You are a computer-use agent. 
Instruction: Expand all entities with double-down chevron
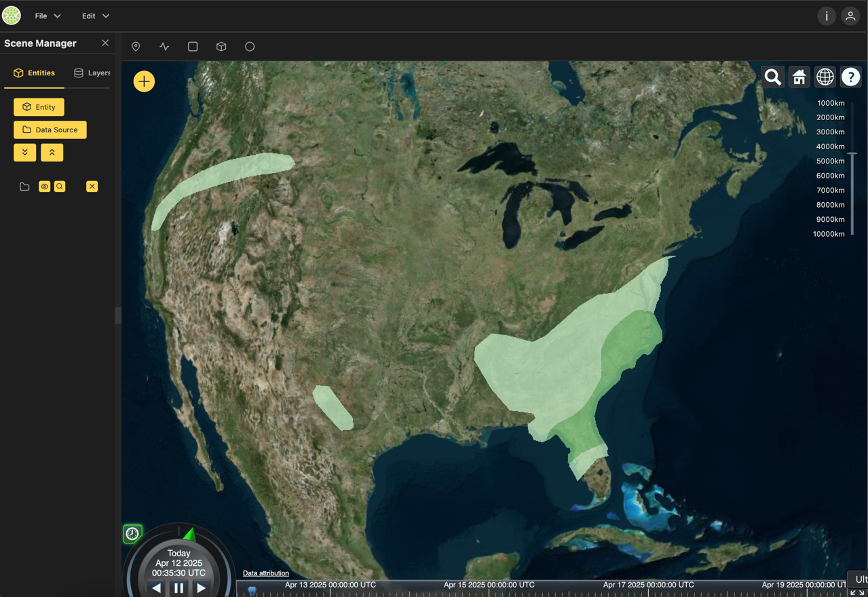25,153
